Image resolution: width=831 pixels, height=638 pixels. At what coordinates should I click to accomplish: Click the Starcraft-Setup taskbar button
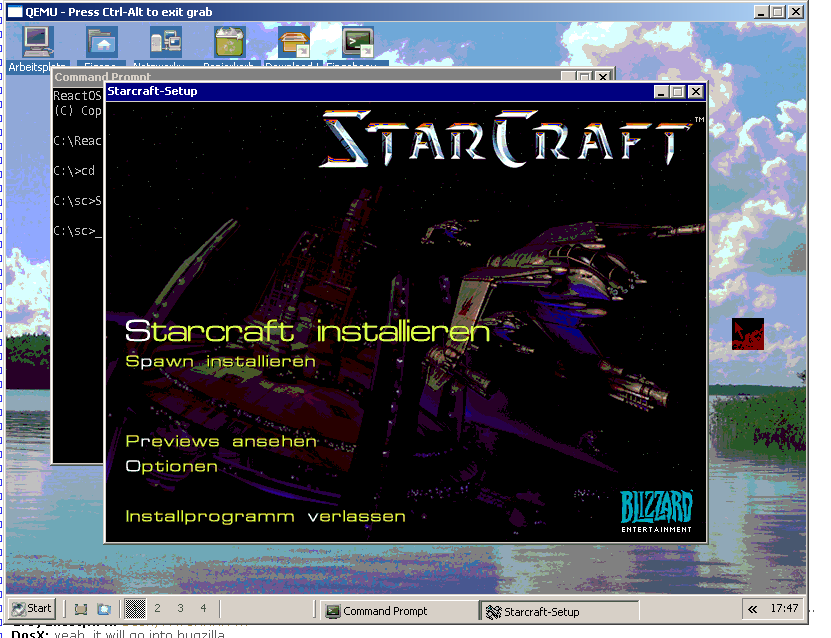pyautogui.click(x=559, y=612)
